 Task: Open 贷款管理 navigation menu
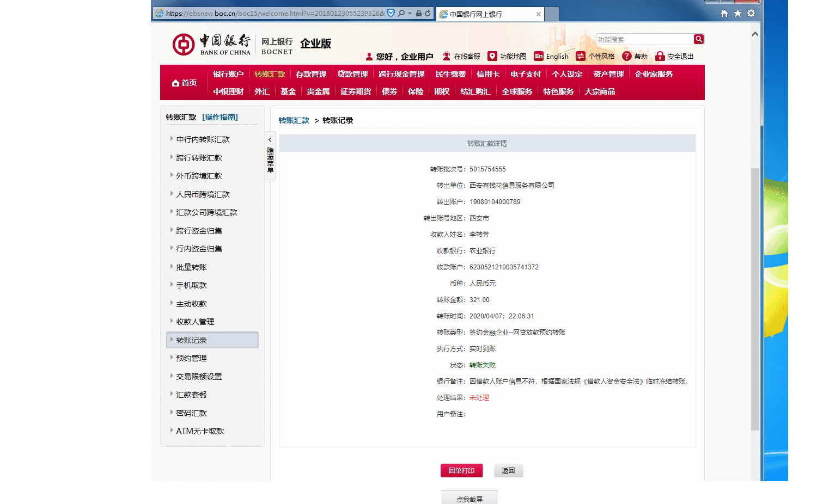point(352,74)
